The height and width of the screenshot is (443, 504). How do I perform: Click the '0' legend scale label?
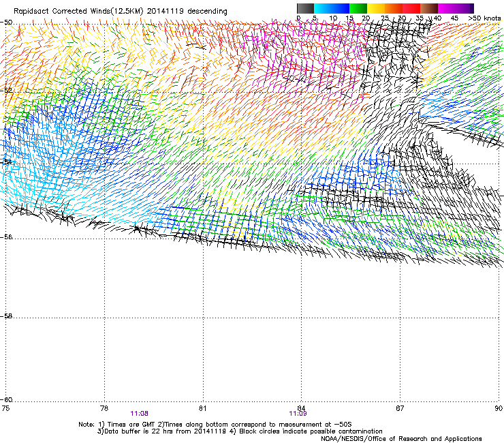tap(298, 18)
